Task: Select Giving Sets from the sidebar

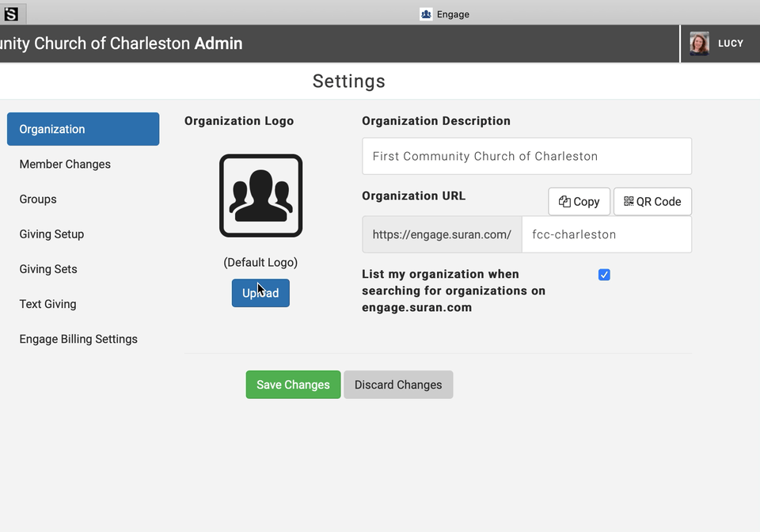Action: coord(48,269)
